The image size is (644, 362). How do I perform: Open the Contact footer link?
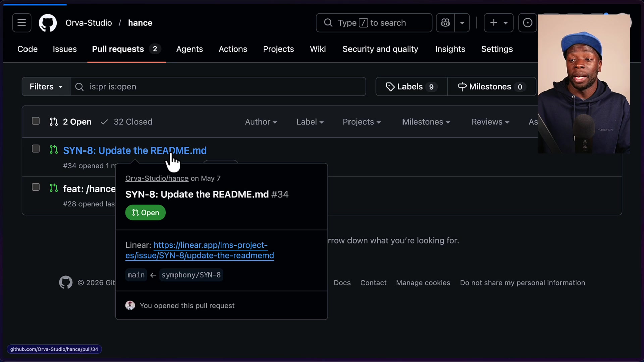coord(373,283)
